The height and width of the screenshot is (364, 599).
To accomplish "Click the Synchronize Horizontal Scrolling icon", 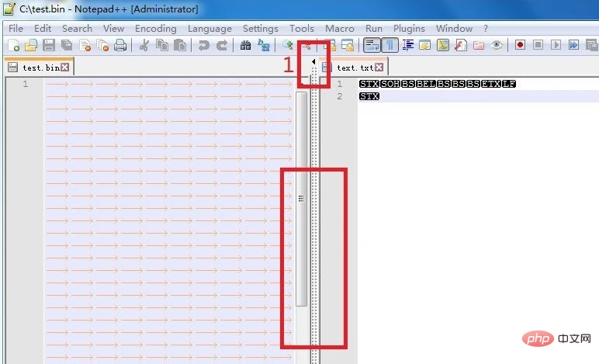I will point(348,45).
